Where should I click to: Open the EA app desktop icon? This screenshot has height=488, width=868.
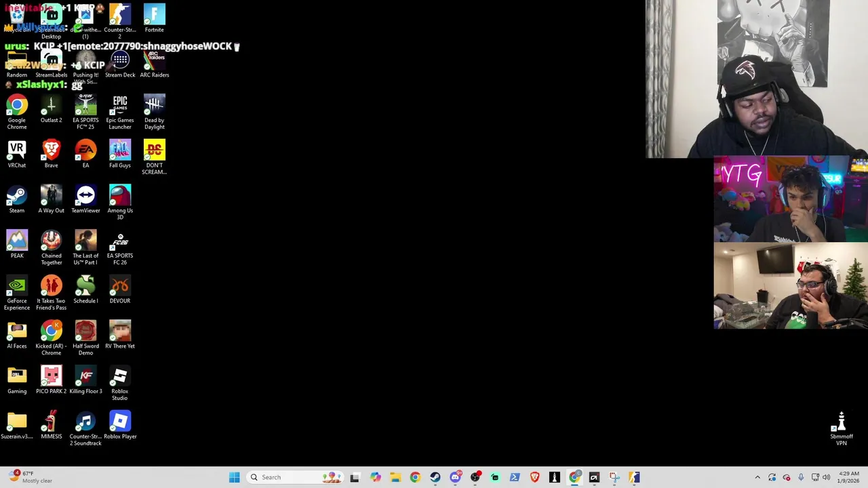click(x=85, y=155)
